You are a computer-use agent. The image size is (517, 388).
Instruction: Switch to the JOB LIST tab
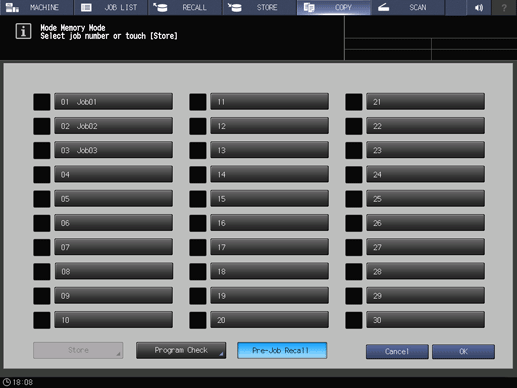point(111,7)
